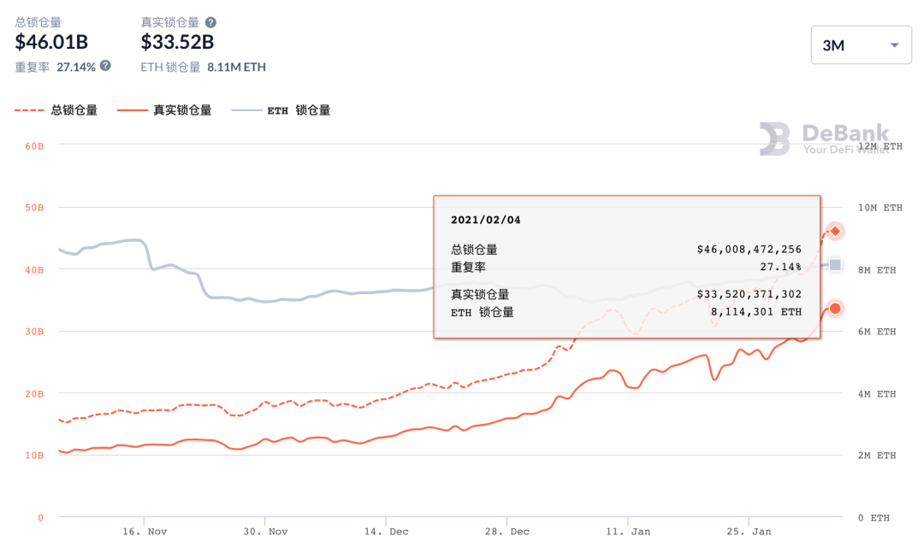
Task: Click the 28. Dec axis label
Action: (506, 531)
